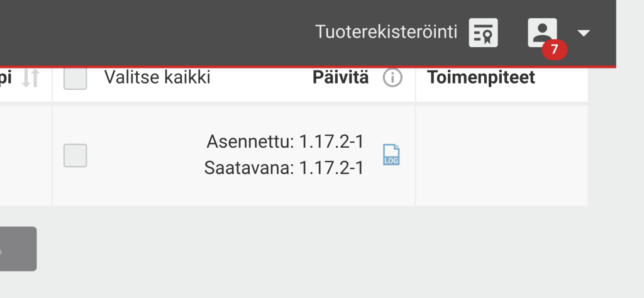Click the info icon next to Päivitä
Viewport: 644px width, 298px height.
tap(392, 78)
